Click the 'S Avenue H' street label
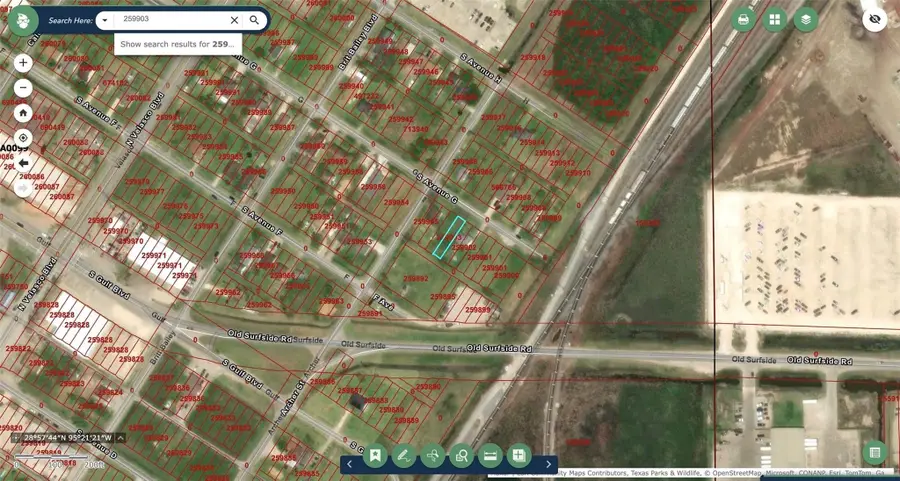900x481 pixels. pos(480,68)
